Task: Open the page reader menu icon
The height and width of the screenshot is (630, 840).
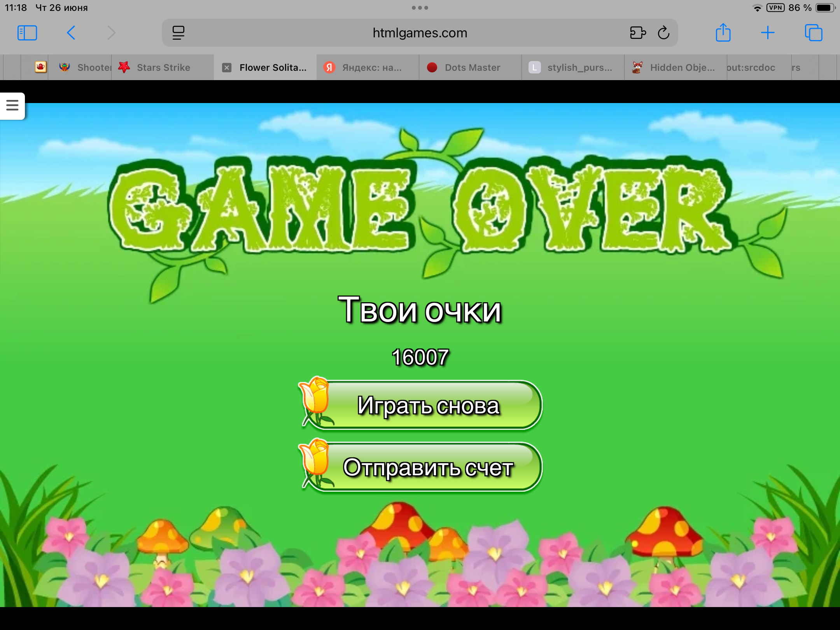Action: point(178,33)
